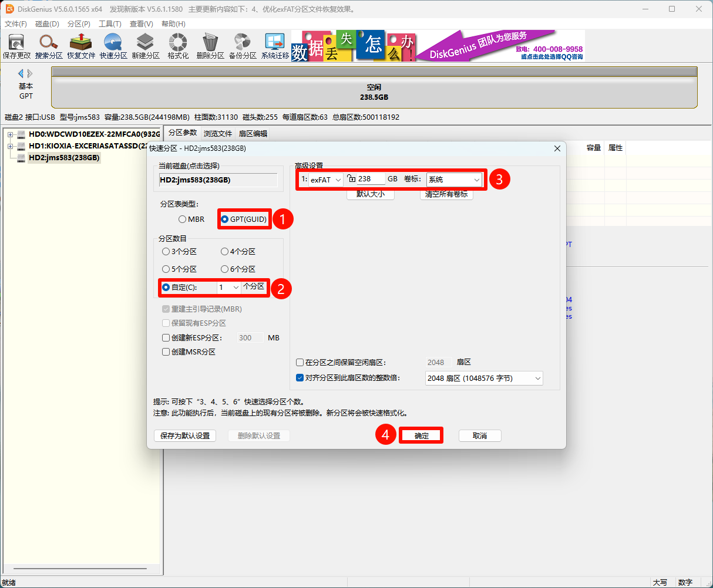This screenshot has width=713, height=588.
Task: Open the Recover Files (恢复文件) tool
Action: click(x=81, y=46)
